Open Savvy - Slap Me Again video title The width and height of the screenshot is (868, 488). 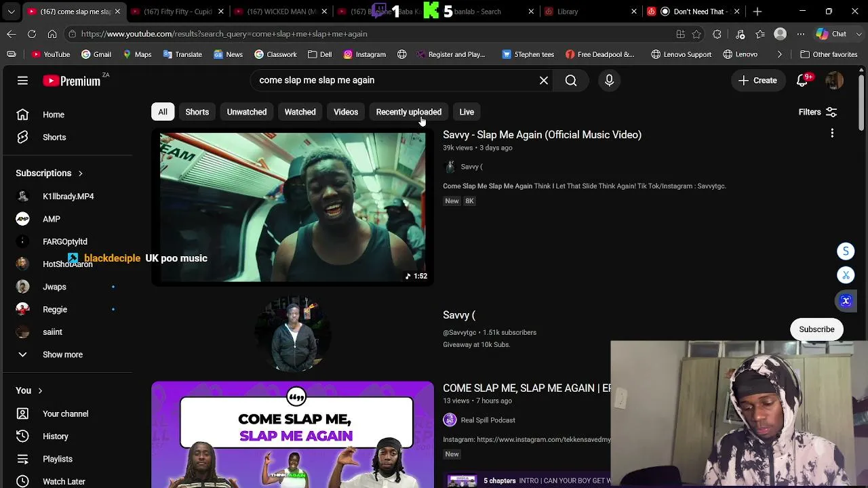pyautogui.click(x=542, y=135)
